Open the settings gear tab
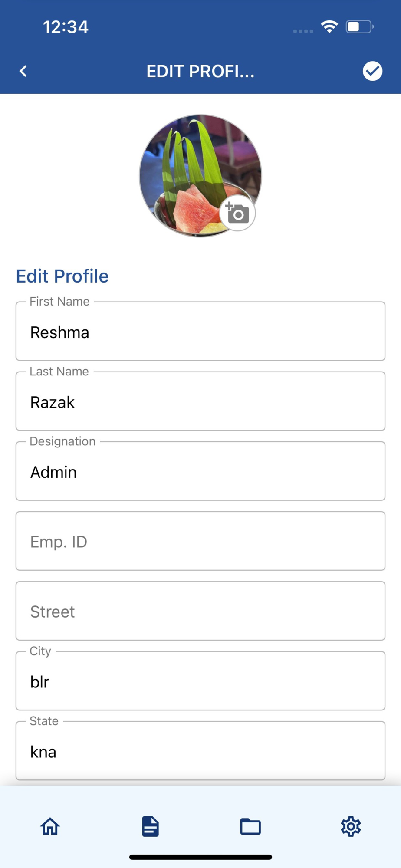This screenshot has width=401, height=868. (x=351, y=826)
